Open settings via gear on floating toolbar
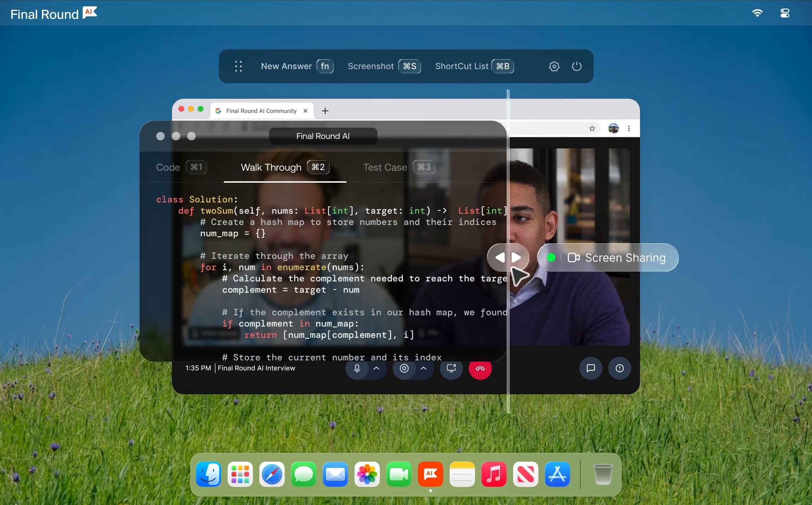The image size is (812, 505). (x=554, y=66)
